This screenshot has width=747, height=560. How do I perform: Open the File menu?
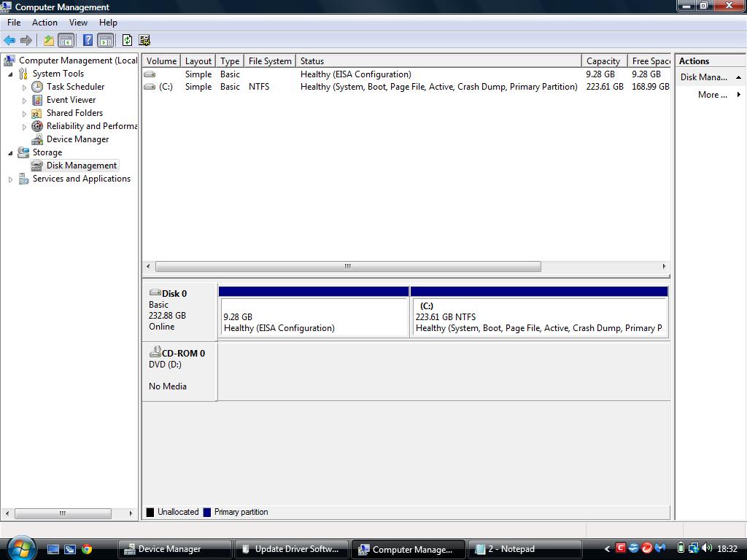(x=14, y=23)
